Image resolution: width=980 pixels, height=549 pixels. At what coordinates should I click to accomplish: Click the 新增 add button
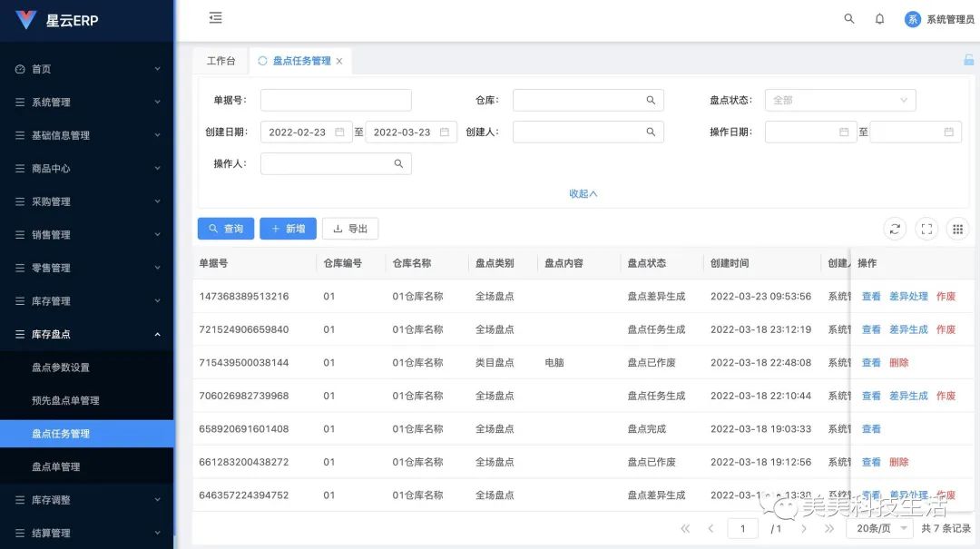point(288,228)
